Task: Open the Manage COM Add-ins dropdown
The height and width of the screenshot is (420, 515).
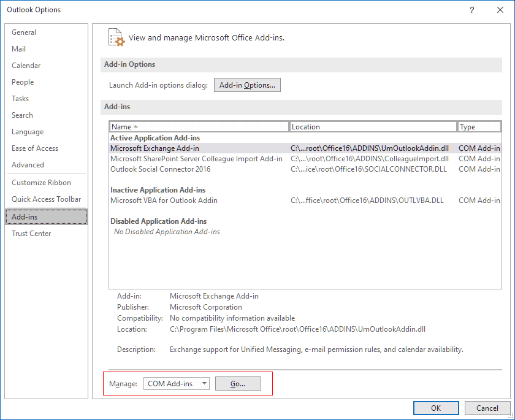Action: pyautogui.click(x=177, y=384)
